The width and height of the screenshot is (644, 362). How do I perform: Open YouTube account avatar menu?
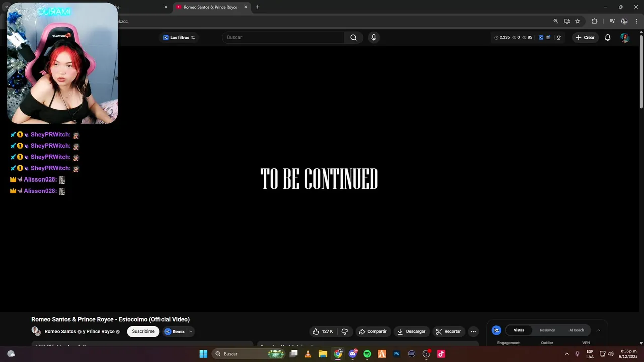coord(624,38)
